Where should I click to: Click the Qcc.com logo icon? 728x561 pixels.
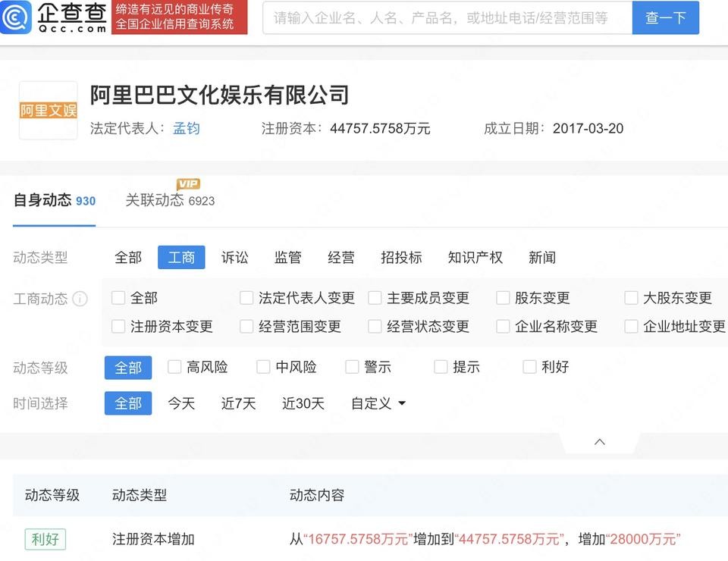[17, 17]
